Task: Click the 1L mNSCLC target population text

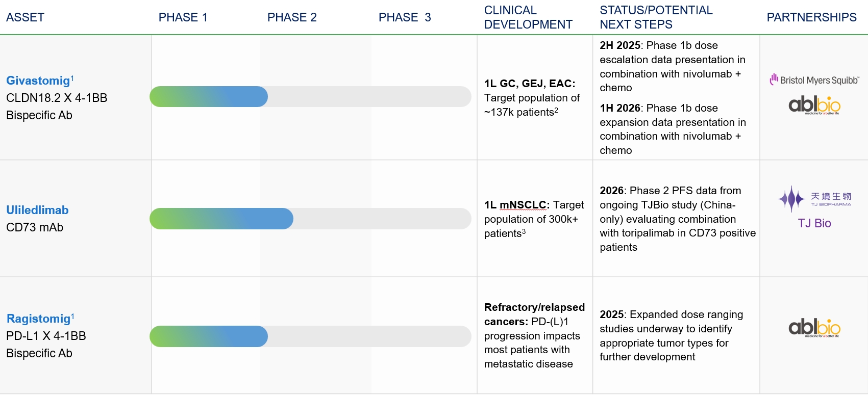Action: pyautogui.click(x=534, y=219)
